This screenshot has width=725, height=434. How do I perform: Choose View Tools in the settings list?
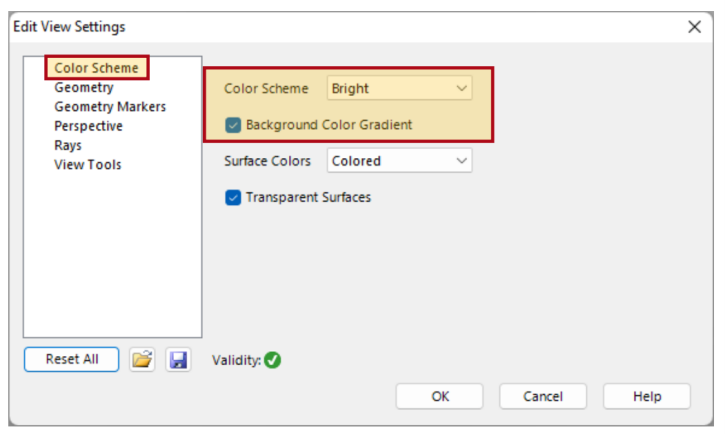88,165
